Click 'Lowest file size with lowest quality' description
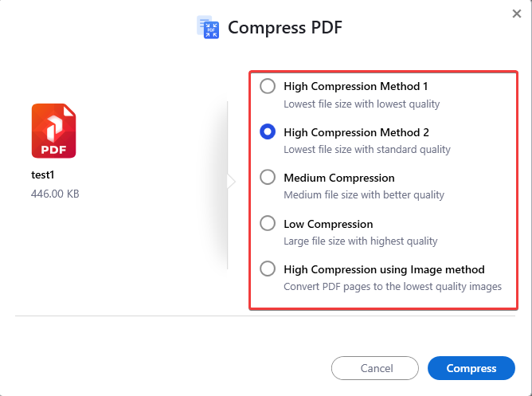The height and width of the screenshot is (396, 532). point(362,104)
